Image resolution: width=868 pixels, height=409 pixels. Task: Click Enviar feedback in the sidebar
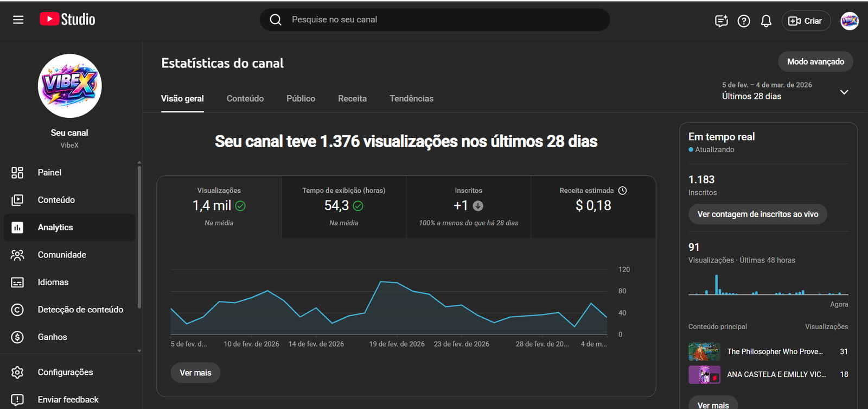(x=69, y=400)
